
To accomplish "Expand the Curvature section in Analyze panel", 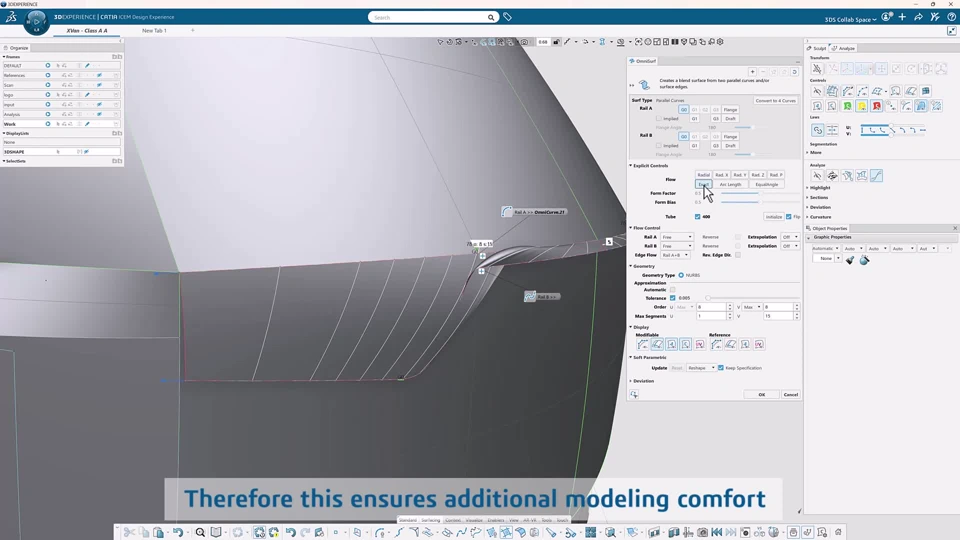I will click(819, 217).
